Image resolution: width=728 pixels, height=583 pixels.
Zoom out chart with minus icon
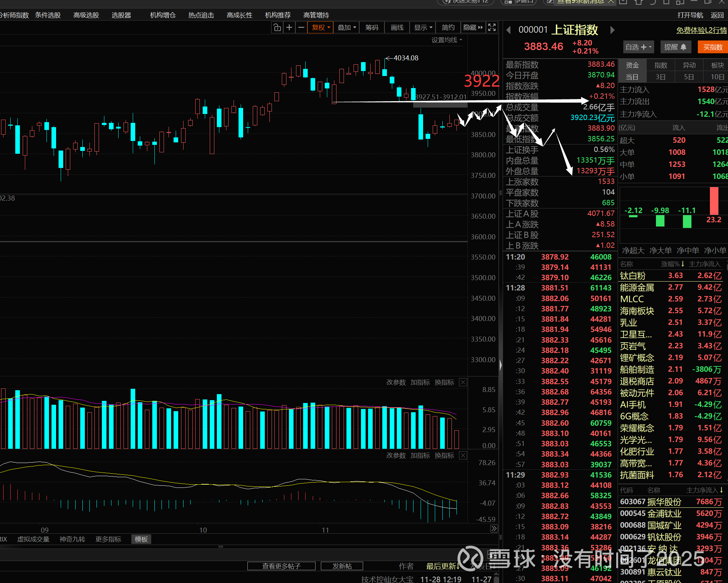[x=301, y=27]
